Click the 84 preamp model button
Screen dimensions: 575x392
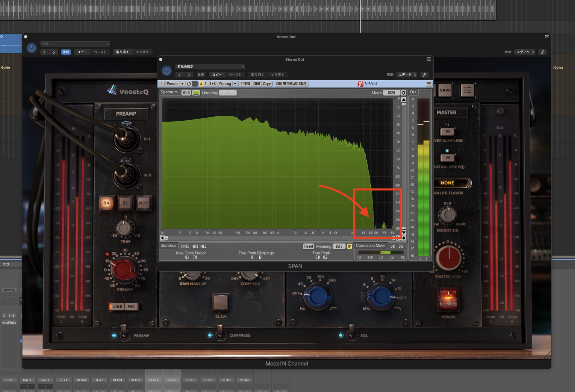tap(107, 203)
